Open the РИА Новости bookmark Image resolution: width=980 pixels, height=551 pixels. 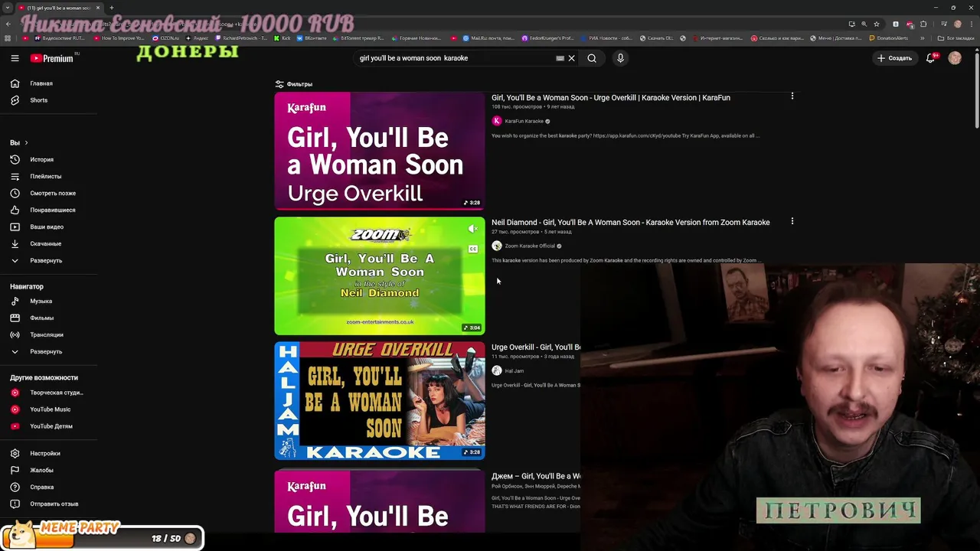tap(606, 37)
